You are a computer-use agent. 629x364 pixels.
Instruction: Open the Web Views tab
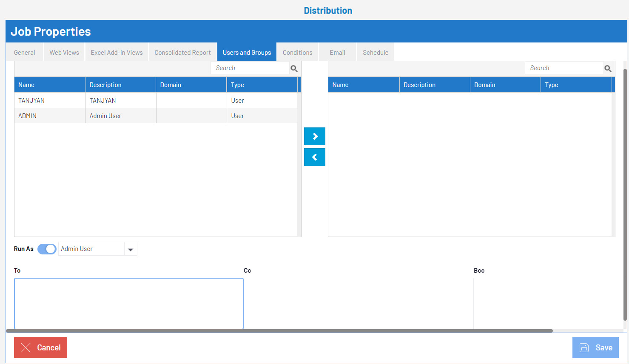click(x=64, y=53)
